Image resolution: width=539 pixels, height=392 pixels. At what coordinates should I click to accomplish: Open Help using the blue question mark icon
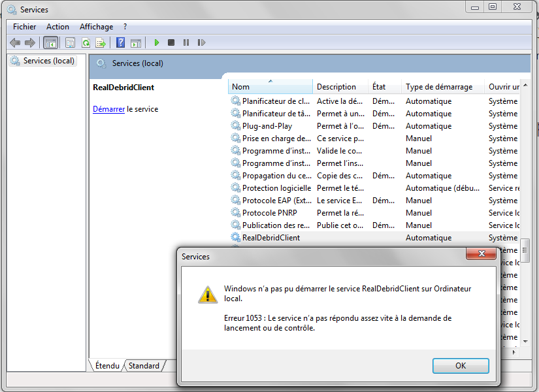(121, 42)
